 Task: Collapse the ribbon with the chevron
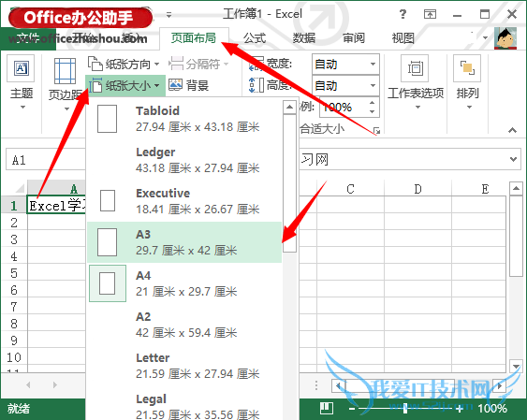[x=512, y=130]
